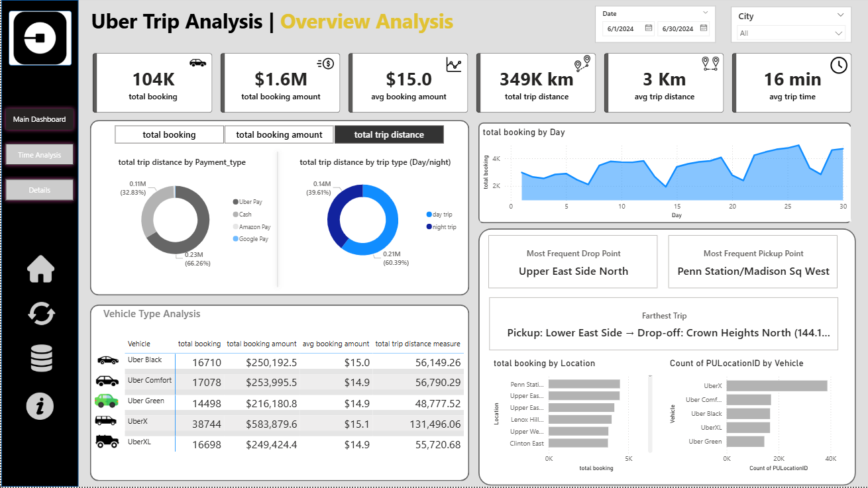Click the Farthest Trip card
Viewport: 868px width, 488px height.
coord(663,324)
